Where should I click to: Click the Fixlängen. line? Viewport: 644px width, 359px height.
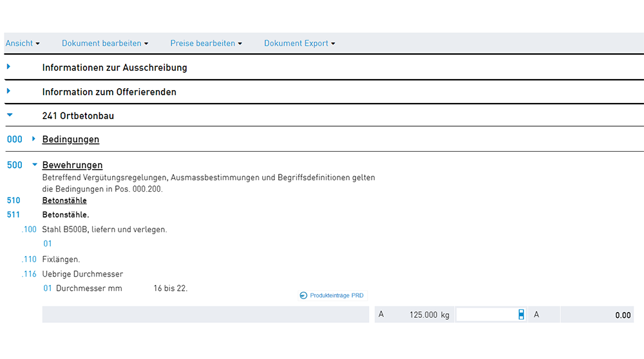[x=61, y=259]
